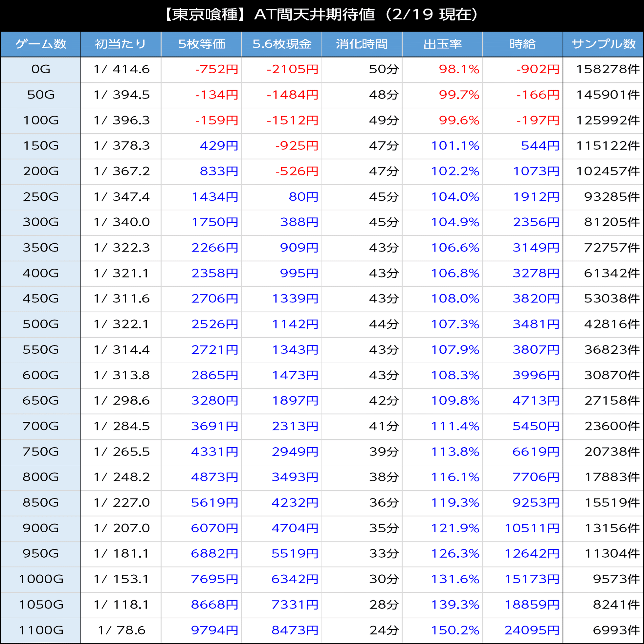
Task: Click the 5.6枚現金 column header
Action: pos(282,44)
